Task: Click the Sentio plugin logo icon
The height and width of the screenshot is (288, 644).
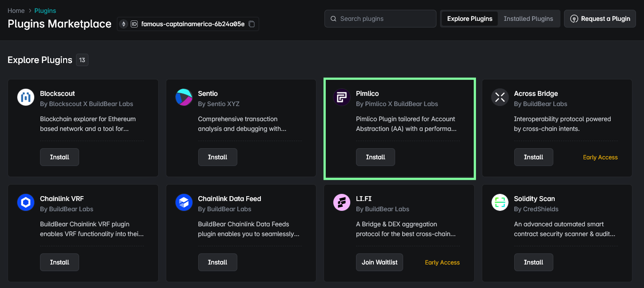Action: pos(184,97)
